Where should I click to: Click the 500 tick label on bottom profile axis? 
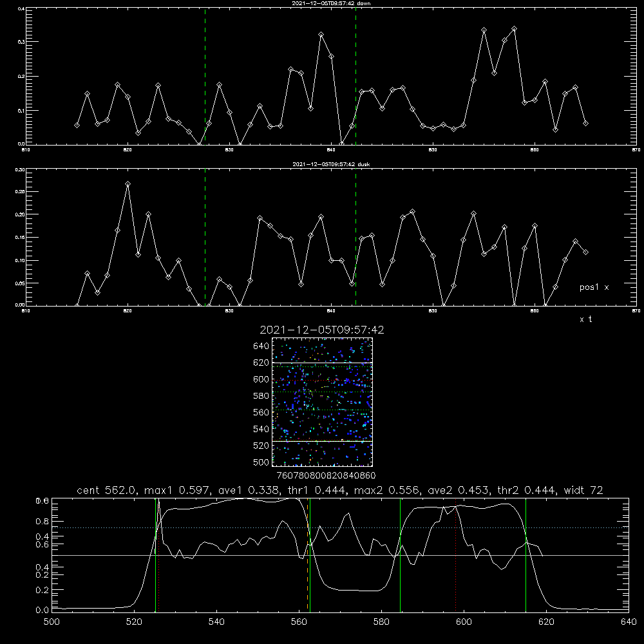(x=52, y=622)
